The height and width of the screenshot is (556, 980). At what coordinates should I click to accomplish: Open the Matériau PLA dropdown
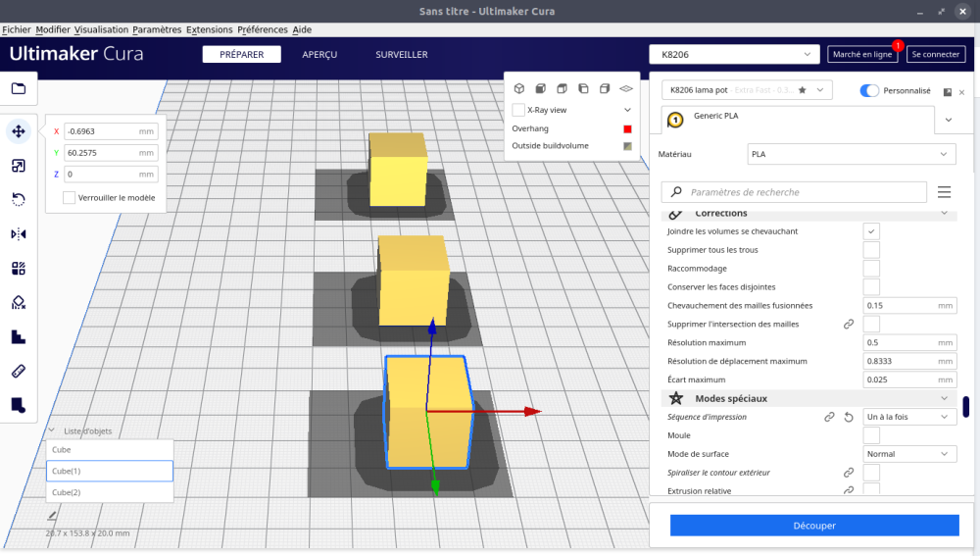[x=852, y=155]
